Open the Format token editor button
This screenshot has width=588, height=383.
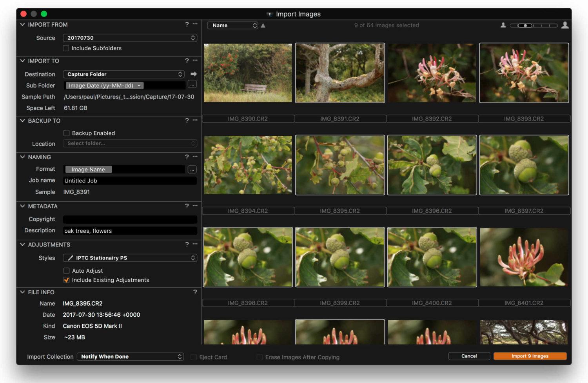tap(192, 170)
